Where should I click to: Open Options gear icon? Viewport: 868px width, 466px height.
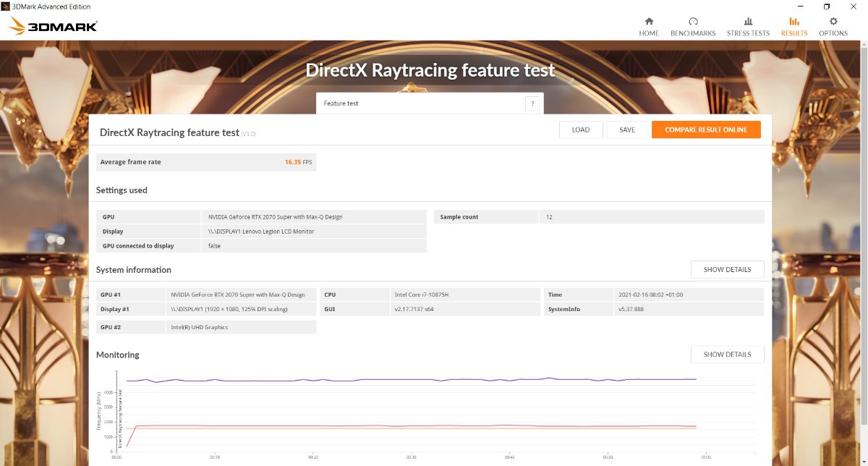pyautogui.click(x=833, y=22)
